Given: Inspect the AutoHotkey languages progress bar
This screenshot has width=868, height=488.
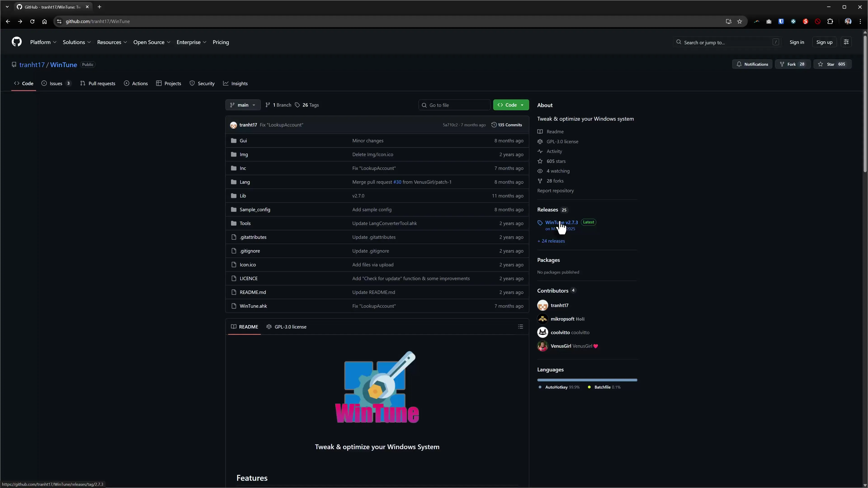Looking at the screenshot, I should click(x=586, y=380).
